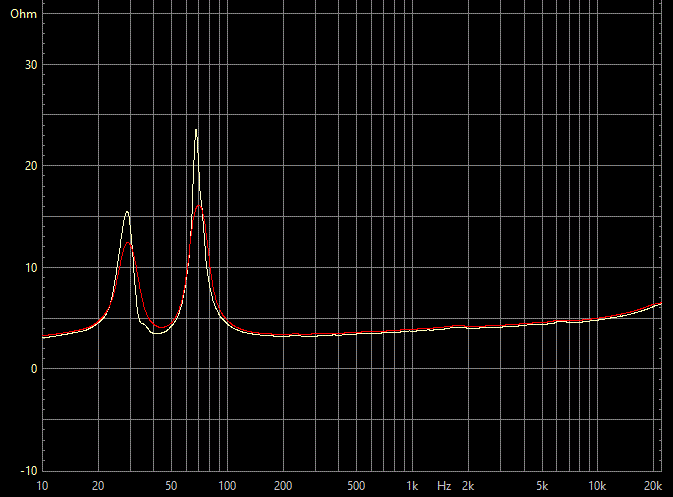Viewport: 673px width, 497px height.
Task: Click the 10k frequency axis label
Action: coord(597,486)
